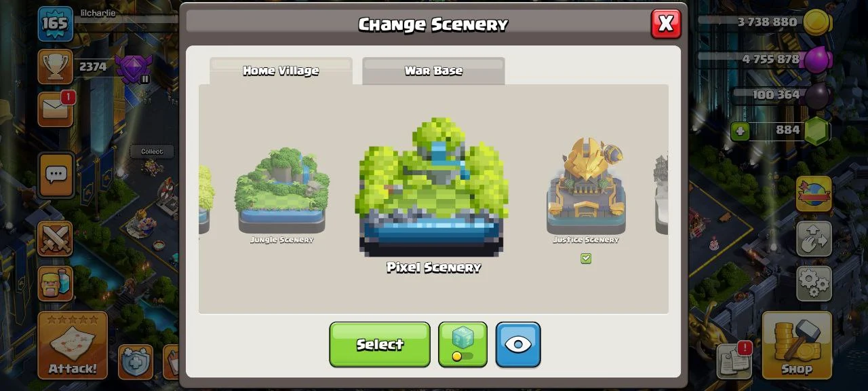Open the chat speech bubble
The width and height of the screenshot is (868, 391).
tap(56, 175)
